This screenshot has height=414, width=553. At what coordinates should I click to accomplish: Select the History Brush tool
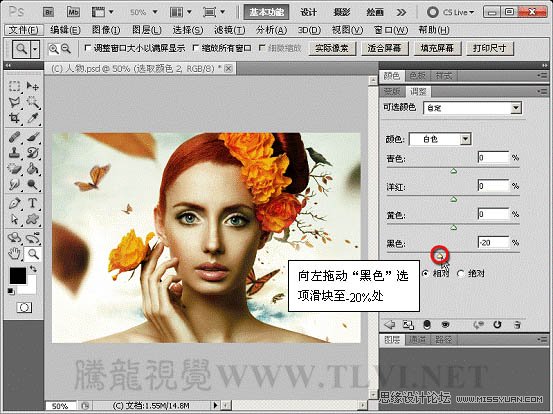(32, 153)
